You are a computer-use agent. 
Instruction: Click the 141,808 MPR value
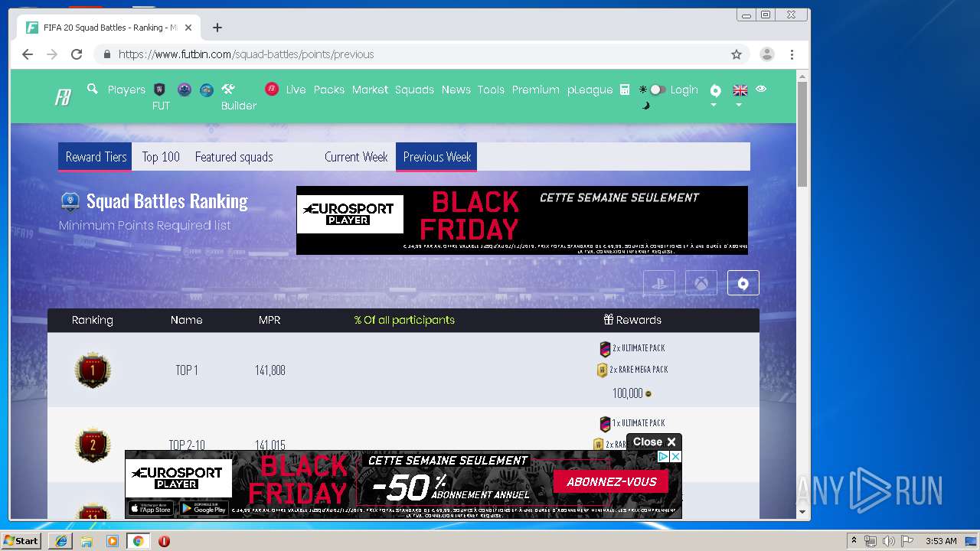(270, 370)
